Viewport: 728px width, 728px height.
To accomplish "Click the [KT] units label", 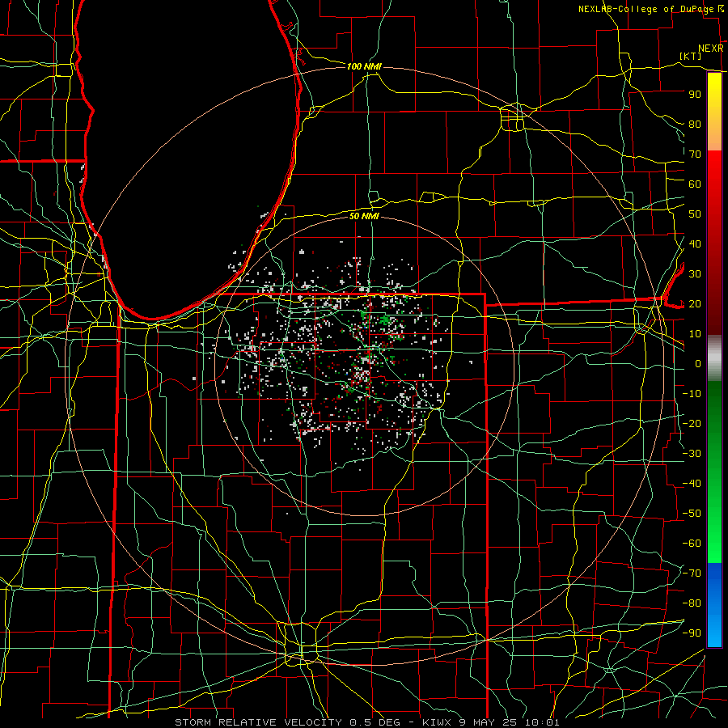I will tap(691, 56).
